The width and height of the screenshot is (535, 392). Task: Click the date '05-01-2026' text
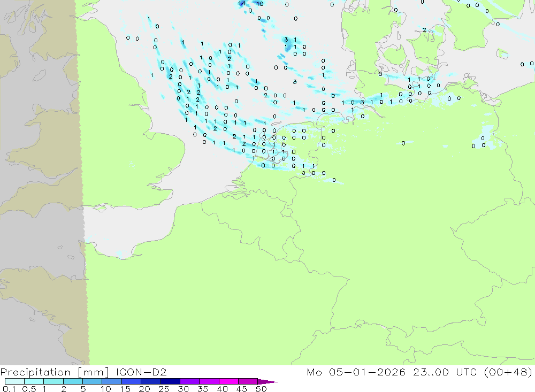click(367, 372)
